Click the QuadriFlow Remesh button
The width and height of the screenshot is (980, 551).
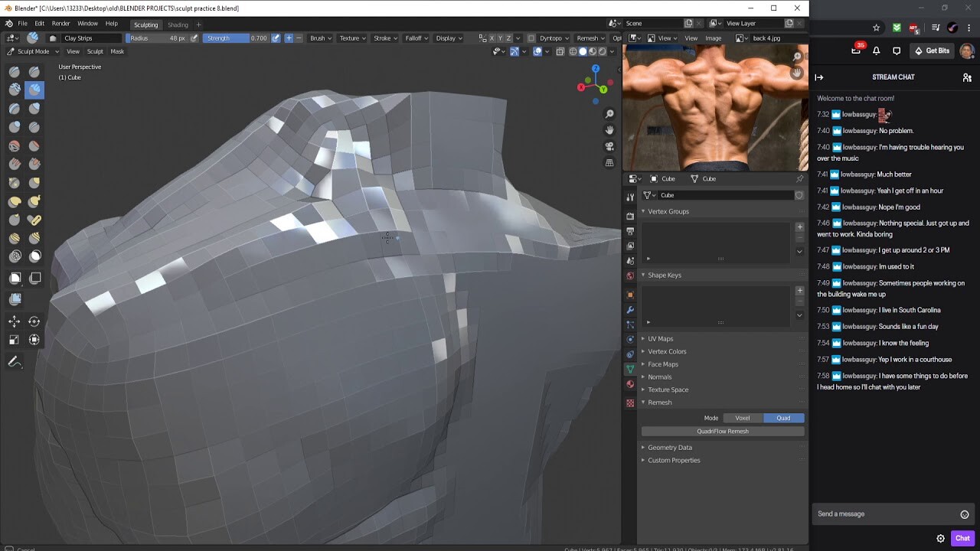coord(722,431)
